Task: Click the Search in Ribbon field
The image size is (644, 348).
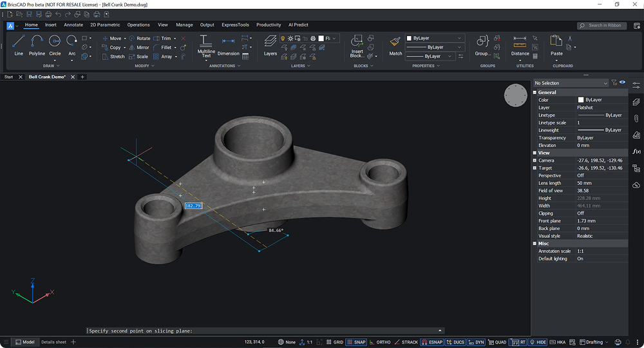Action: coord(603,26)
